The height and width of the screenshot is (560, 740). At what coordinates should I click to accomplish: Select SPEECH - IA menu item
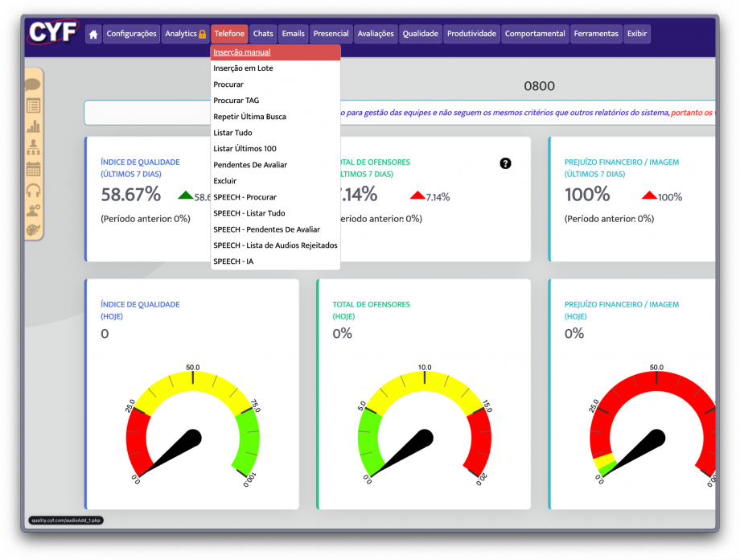[x=233, y=261]
